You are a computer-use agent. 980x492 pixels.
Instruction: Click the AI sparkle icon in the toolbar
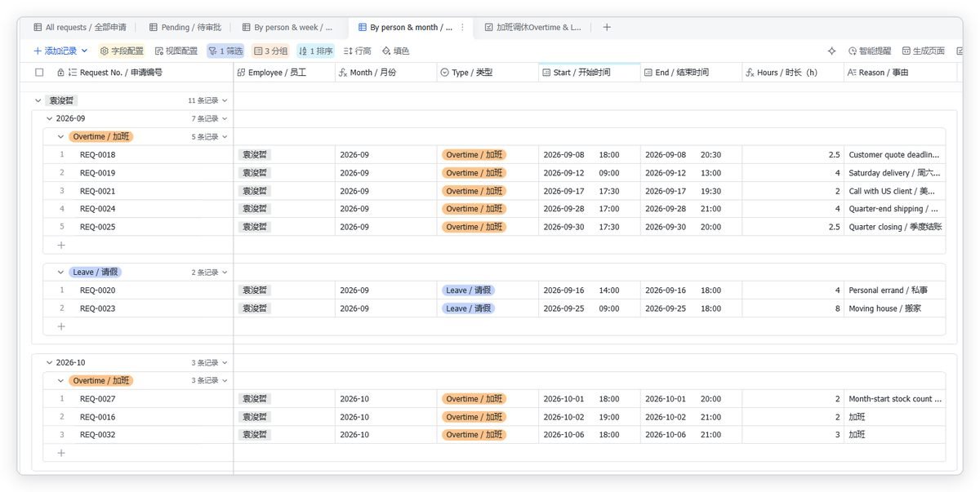click(831, 51)
